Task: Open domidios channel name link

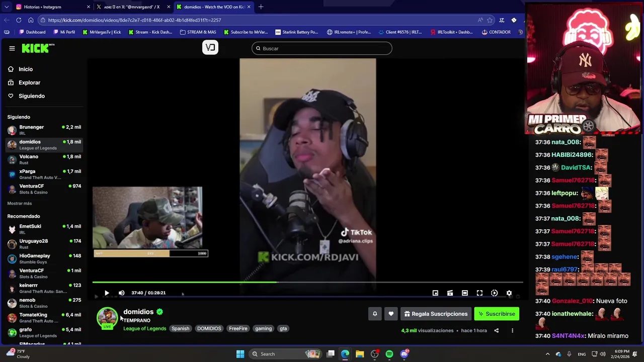Action: (x=138, y=312)
